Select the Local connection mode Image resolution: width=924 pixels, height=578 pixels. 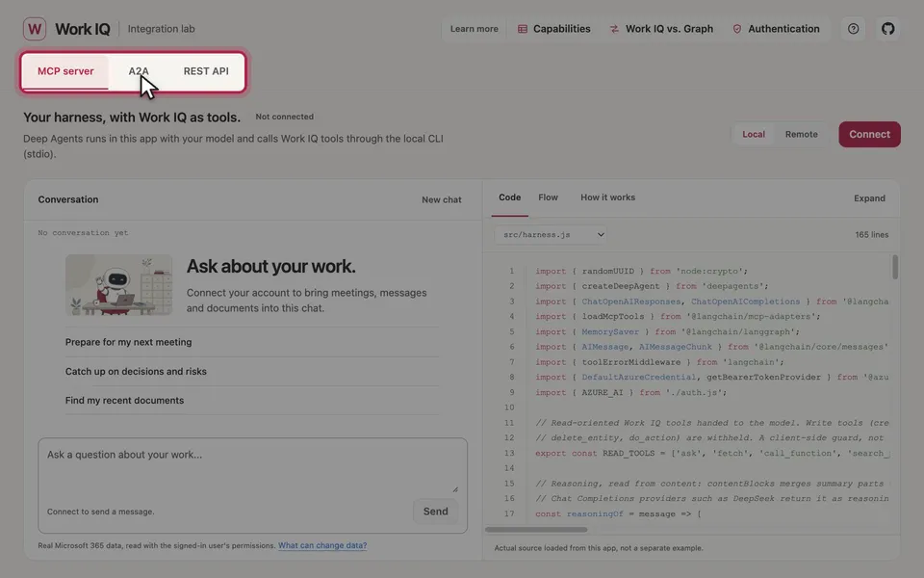(753, 135)
